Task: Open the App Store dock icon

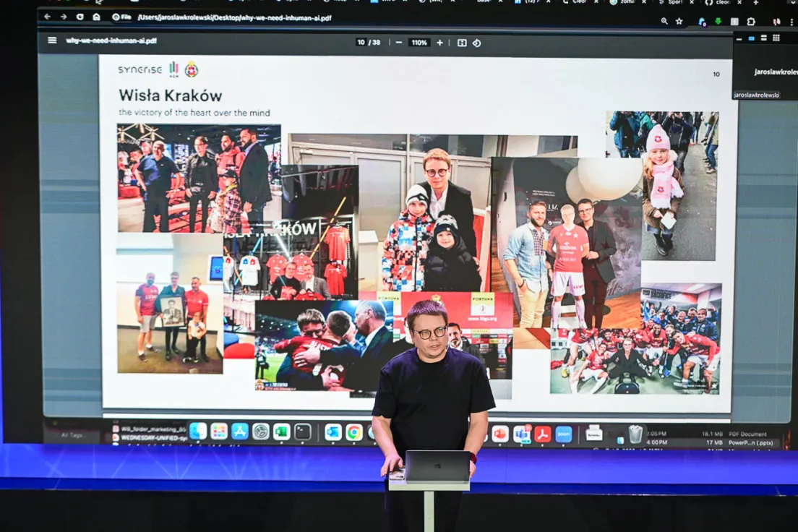Action: pos(239,432)
